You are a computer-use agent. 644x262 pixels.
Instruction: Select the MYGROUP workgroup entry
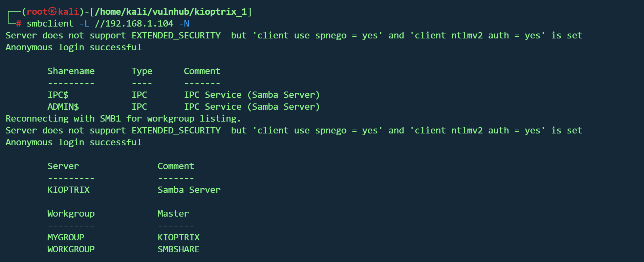[66, 238]
